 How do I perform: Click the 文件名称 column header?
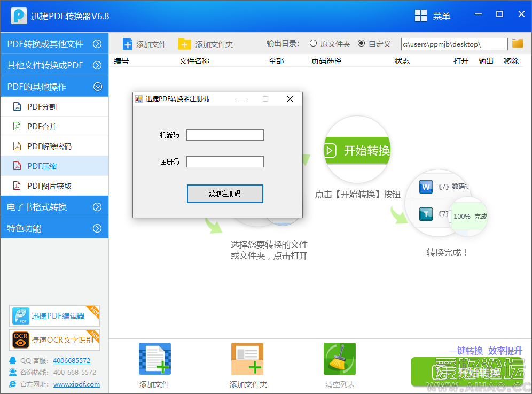pos(194,61)
